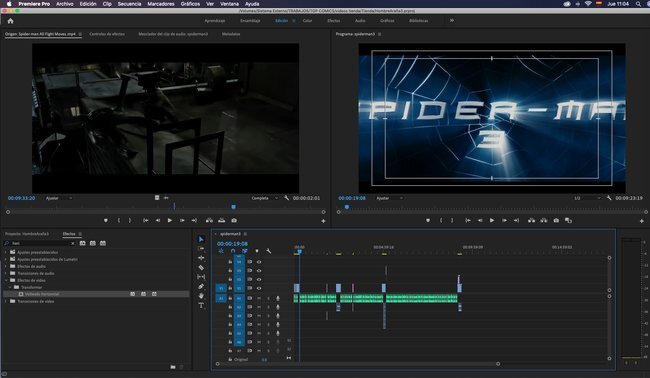
Task: Expand Transiciones de audio folder
Action: pos(6,273)
